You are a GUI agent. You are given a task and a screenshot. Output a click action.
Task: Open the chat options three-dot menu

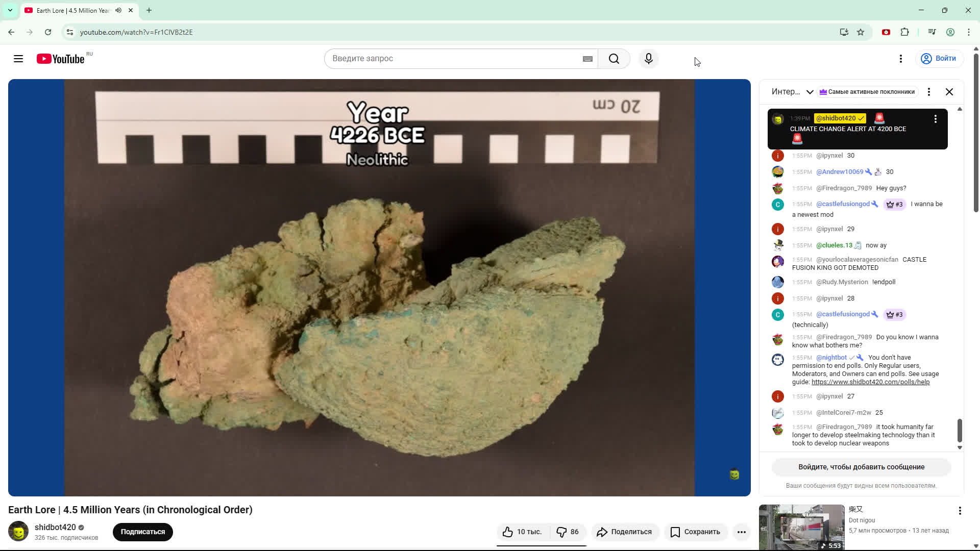(928, 92)
